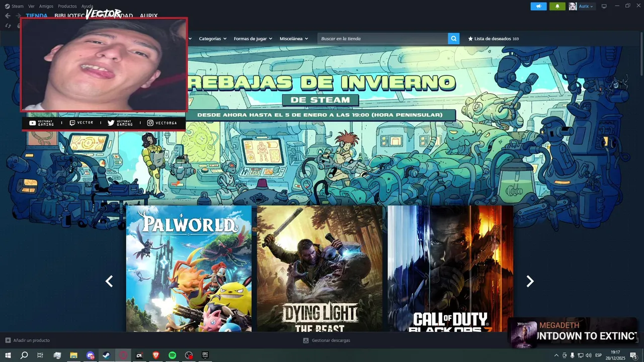Viewport: 644px width, 362px height.
Task: Open Steam announcements megaphone button
Action: click(x=538, y=7)
